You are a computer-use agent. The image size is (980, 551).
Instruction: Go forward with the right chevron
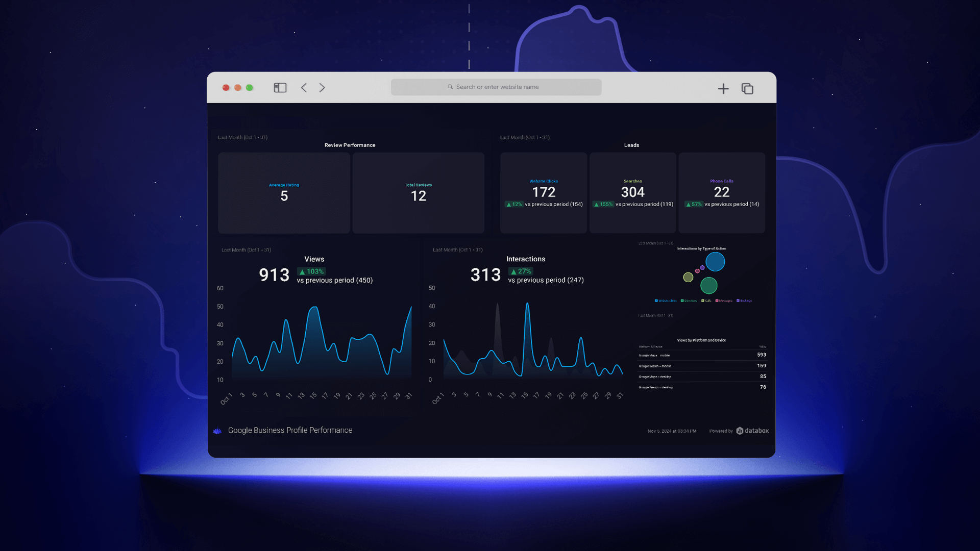(322, 88)
